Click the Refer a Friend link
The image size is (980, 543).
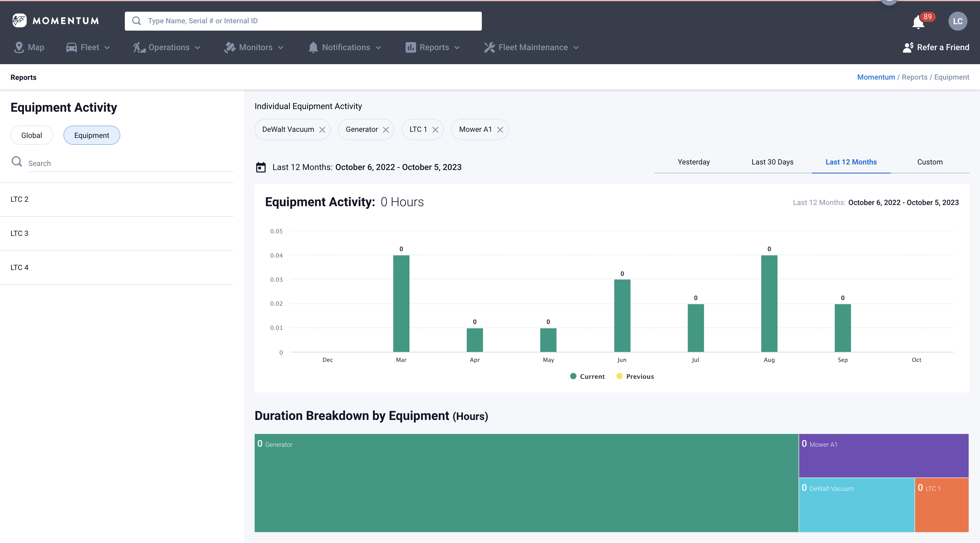pyautogui.click(x=936, y=48)
